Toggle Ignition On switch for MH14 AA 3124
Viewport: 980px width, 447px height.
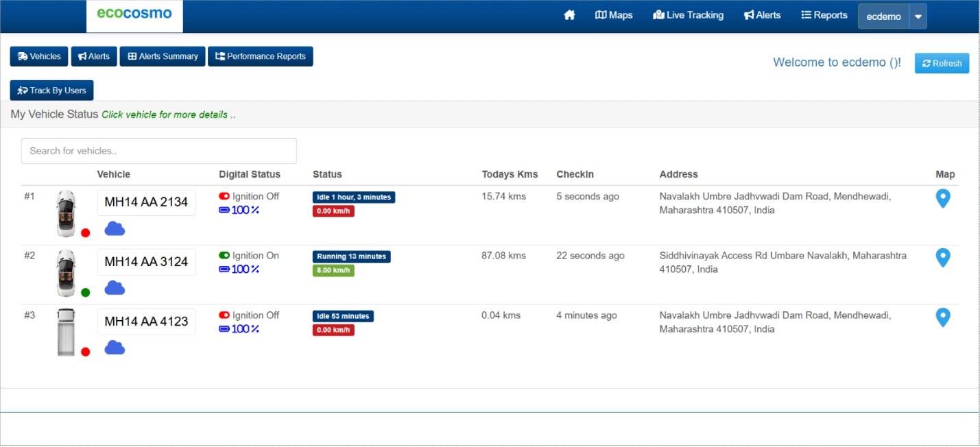click(224, 256)
